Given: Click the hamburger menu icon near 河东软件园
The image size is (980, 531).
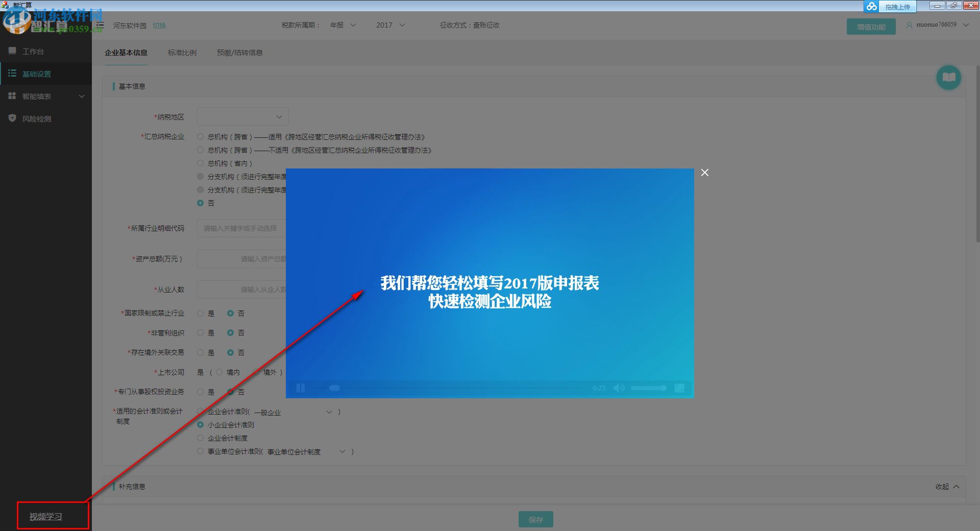Looking at the screenshot, I should pos(100,25).
